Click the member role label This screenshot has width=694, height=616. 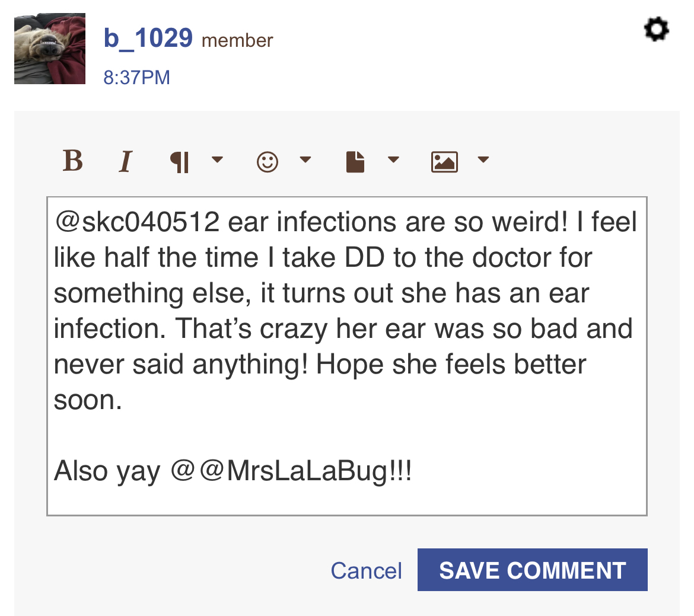237,41
